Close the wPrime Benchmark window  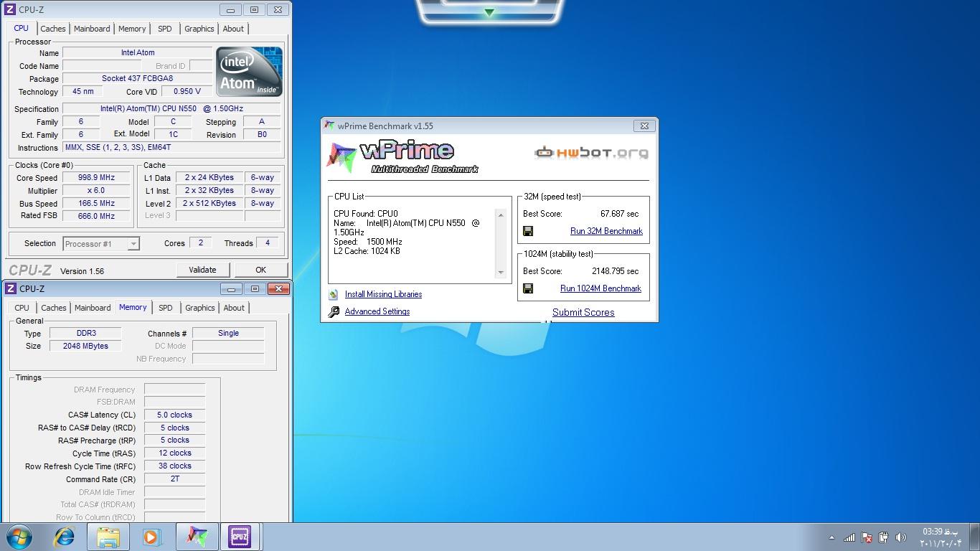(x=644, y=126)
